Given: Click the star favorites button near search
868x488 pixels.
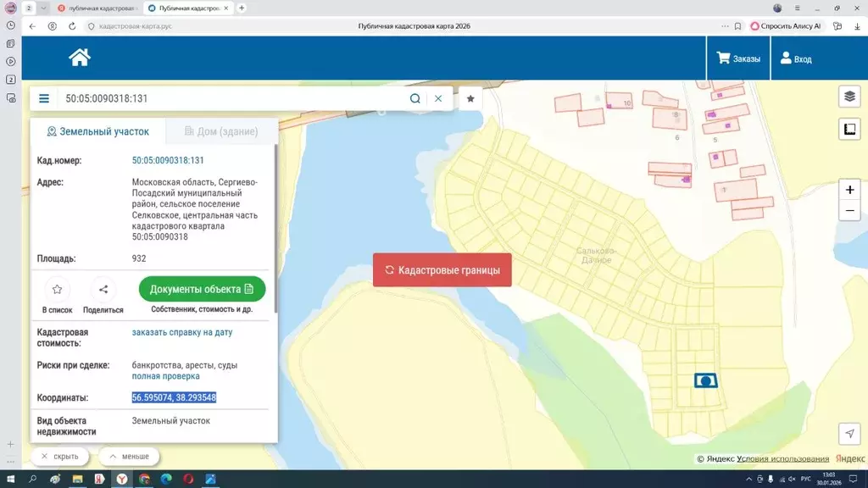Looking at the screenshot, I should coord(470,98).
